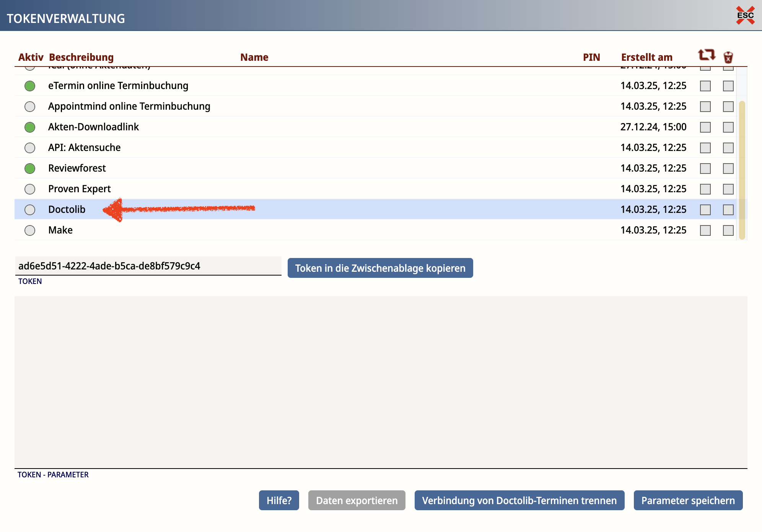Screen dimensions: 762x532
Task: Click the renew token column icon
Action: pyautogui.click(x=706, y=55)
